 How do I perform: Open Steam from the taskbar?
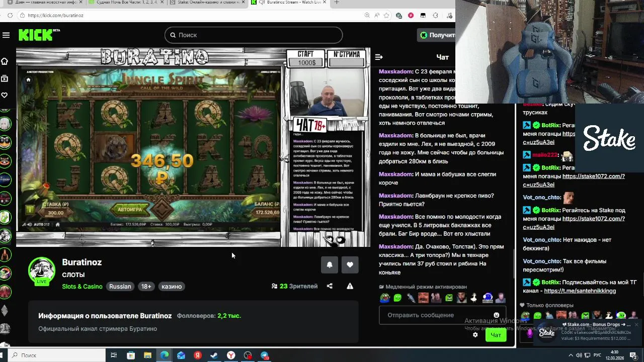[x=214, y=355]
